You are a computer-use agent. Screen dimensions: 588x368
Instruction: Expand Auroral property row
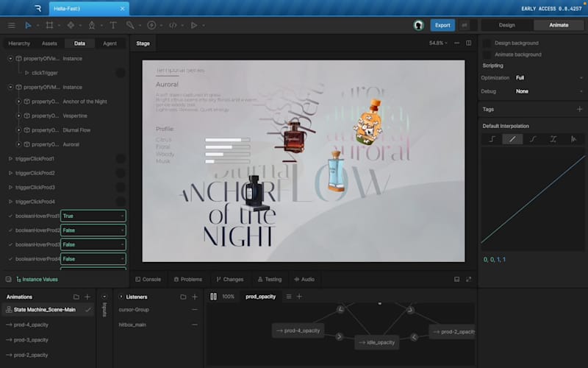pyautogui.click(x=18, y=144)
